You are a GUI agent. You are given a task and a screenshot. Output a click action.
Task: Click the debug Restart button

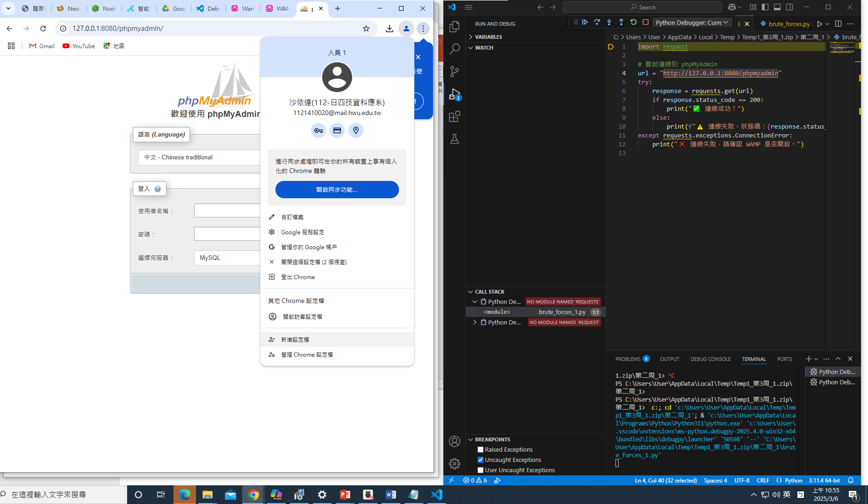(x=633, y=22)
